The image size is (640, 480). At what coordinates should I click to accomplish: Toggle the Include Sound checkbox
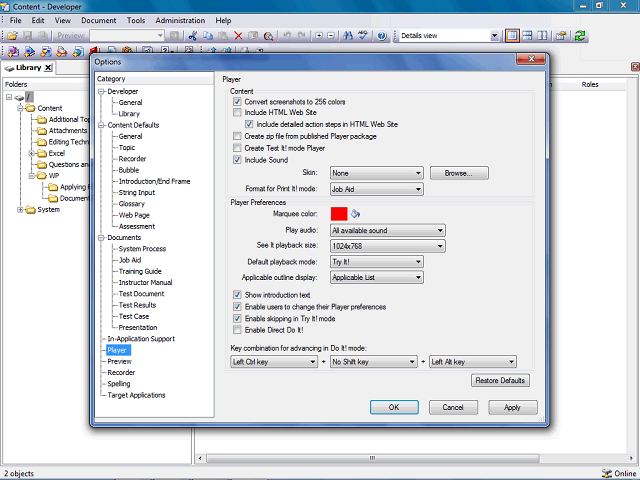(237, 160)
